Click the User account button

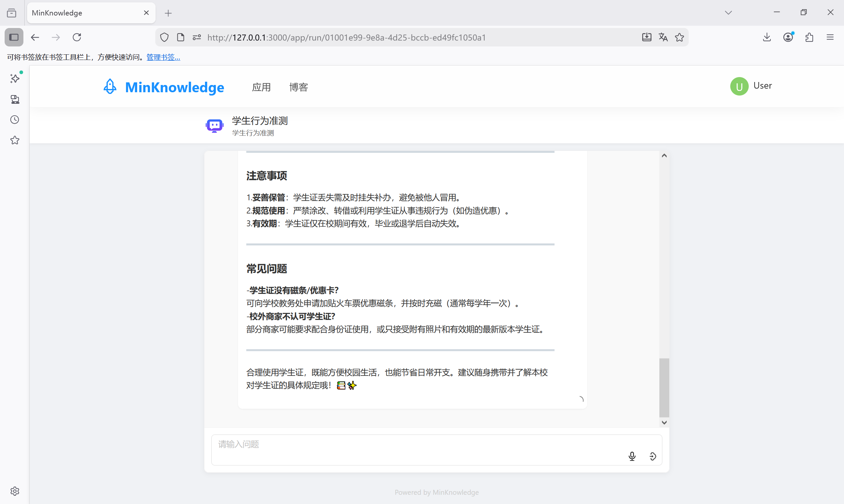pos(751,86)
